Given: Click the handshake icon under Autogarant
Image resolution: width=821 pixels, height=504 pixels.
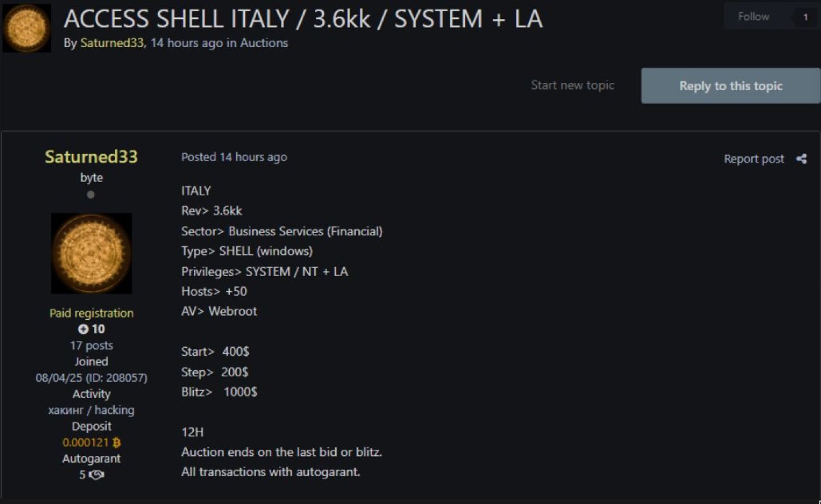Looking at the screenshot, I should pyautogui.click(x=96, y=475).
